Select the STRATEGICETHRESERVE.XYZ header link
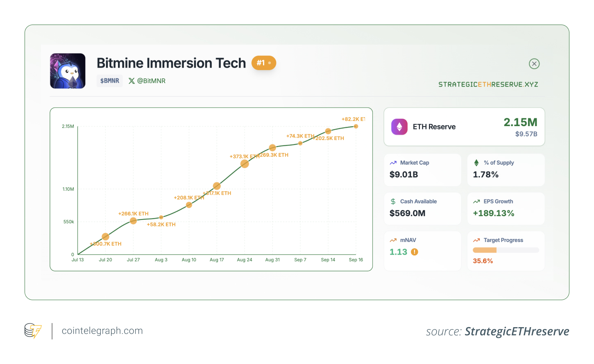This screenshot has height=364, width=594. (488, 84)
